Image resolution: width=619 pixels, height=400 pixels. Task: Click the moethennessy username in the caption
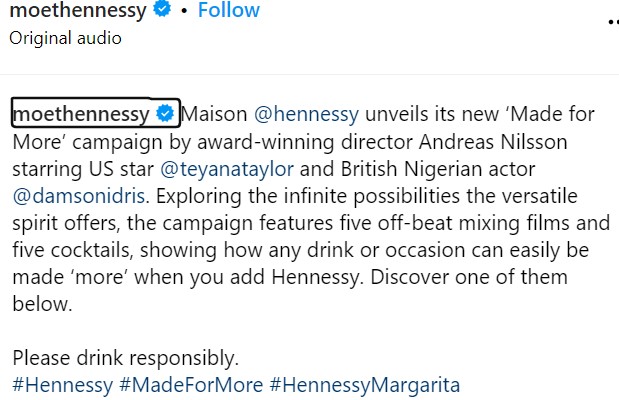82,113
